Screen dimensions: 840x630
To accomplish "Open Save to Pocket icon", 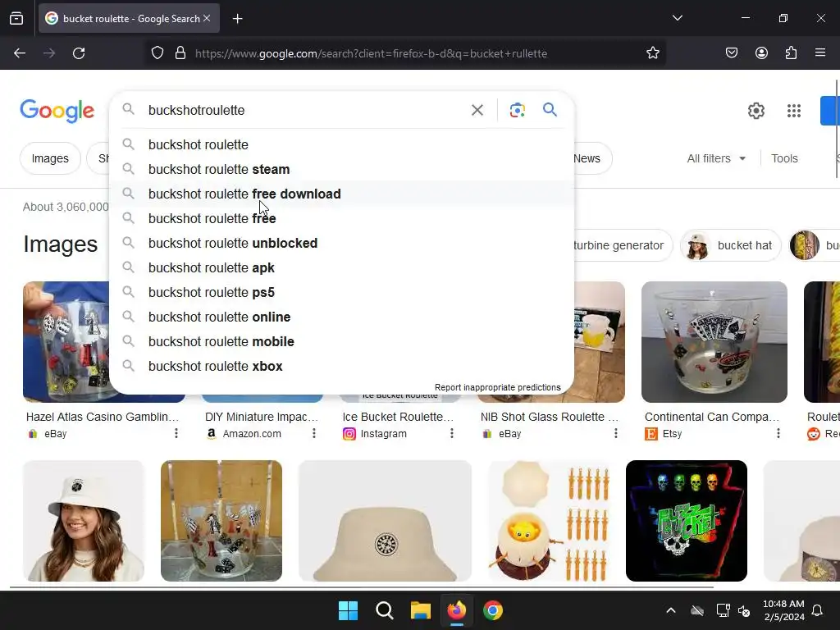I will click(x=731, y=53).
